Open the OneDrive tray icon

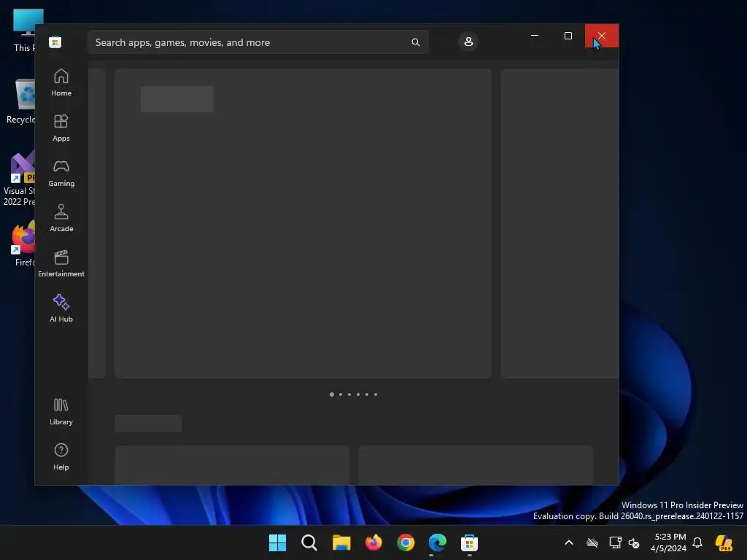point(592,542)
